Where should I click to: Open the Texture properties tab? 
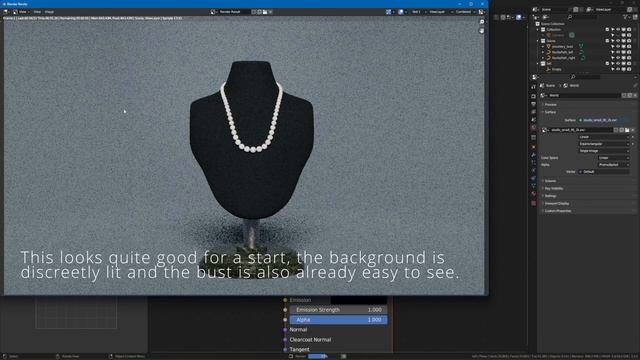coord(533,203)
